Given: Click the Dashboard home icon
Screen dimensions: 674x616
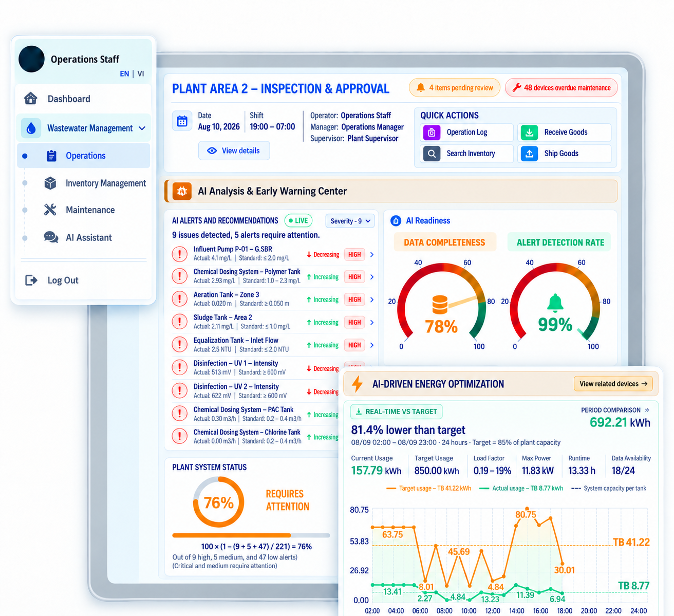Looking at the screenshot, I should [31, 99].
